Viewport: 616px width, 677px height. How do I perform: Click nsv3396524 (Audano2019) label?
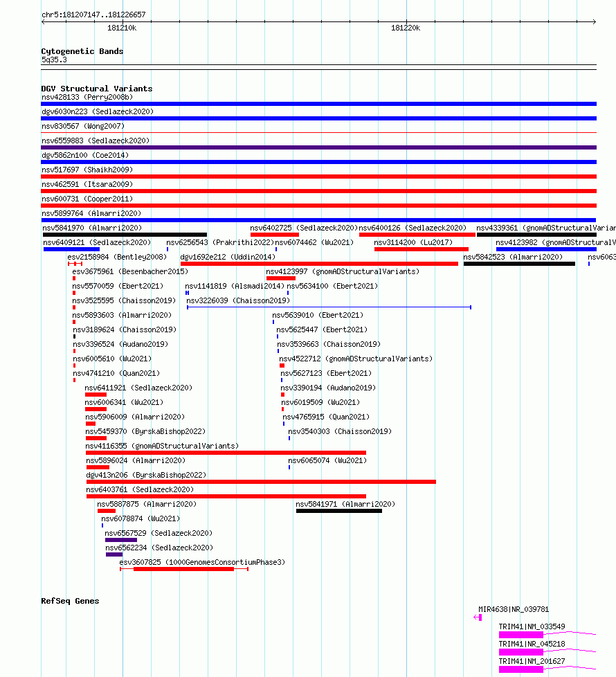point(120,344)
